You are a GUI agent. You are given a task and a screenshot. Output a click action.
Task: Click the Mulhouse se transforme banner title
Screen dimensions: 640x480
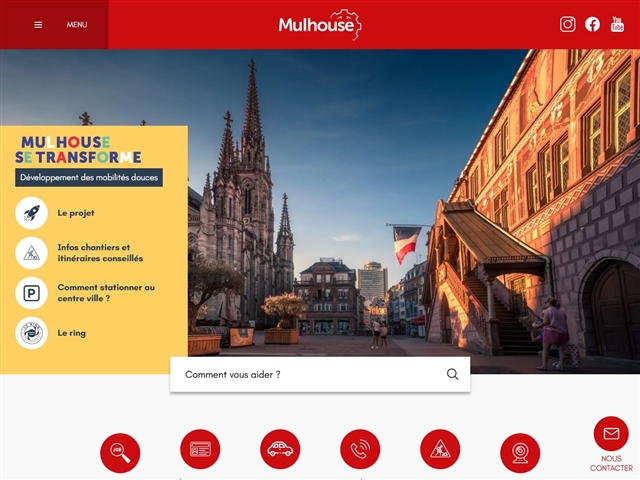(x=78, y=150)
